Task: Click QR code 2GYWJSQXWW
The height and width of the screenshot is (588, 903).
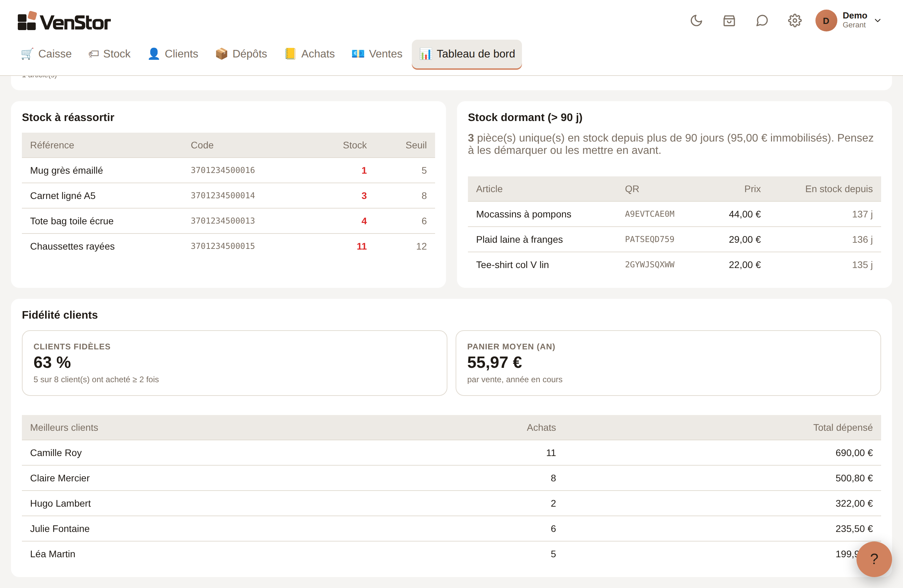Action: point(650,265)
